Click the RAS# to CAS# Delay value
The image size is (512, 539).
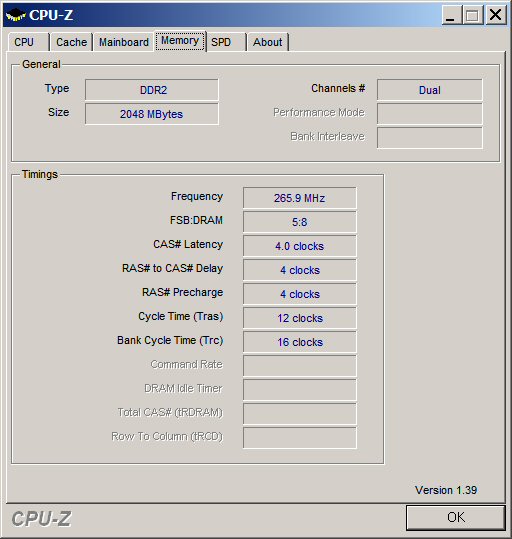tap(299, 270)
